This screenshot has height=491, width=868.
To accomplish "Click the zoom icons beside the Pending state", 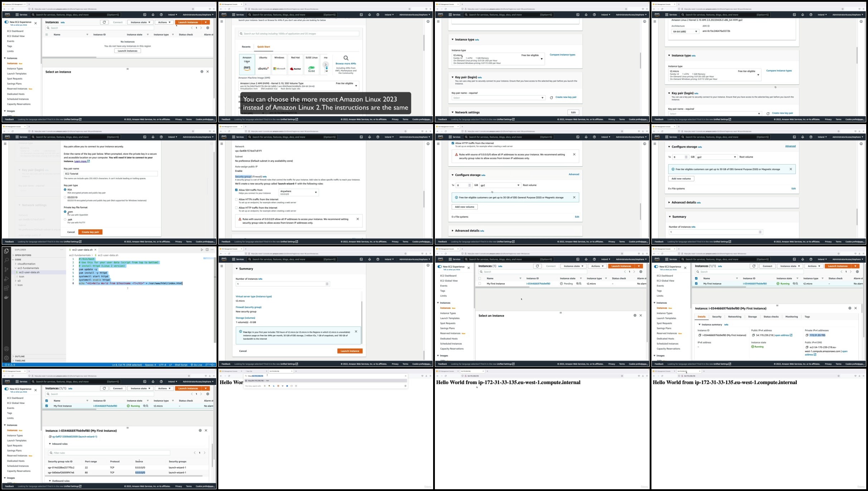I will click(578, 284).
